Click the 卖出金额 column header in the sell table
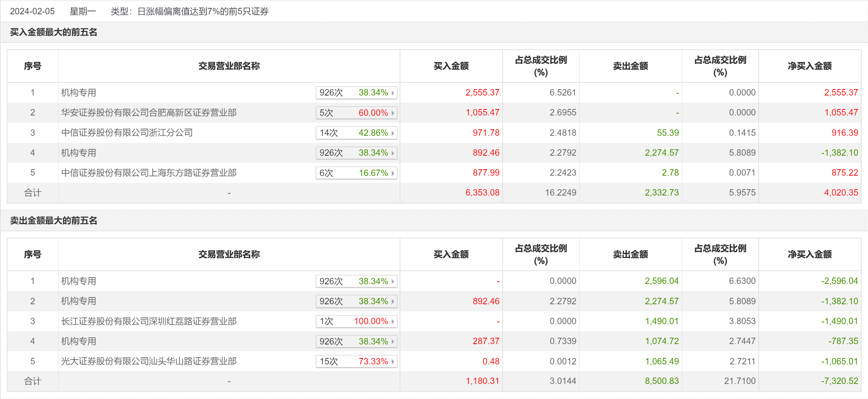Viewport: 868px width, 399px height. [630, 255]
